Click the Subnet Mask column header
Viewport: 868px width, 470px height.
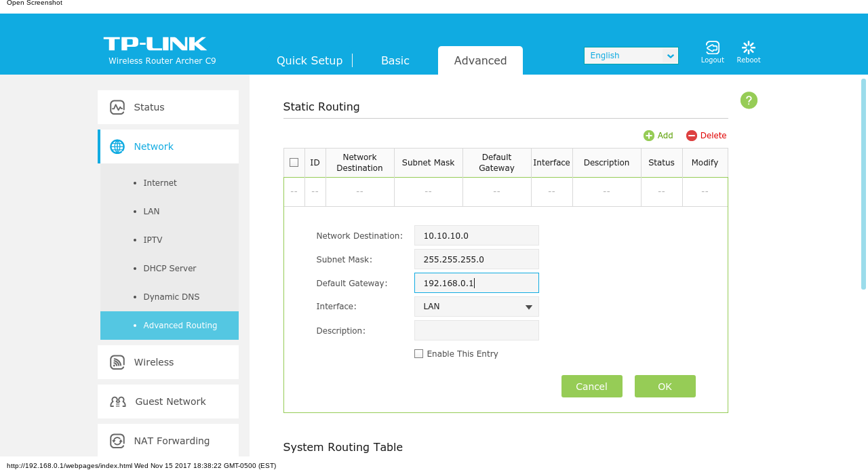pos(429,163)
